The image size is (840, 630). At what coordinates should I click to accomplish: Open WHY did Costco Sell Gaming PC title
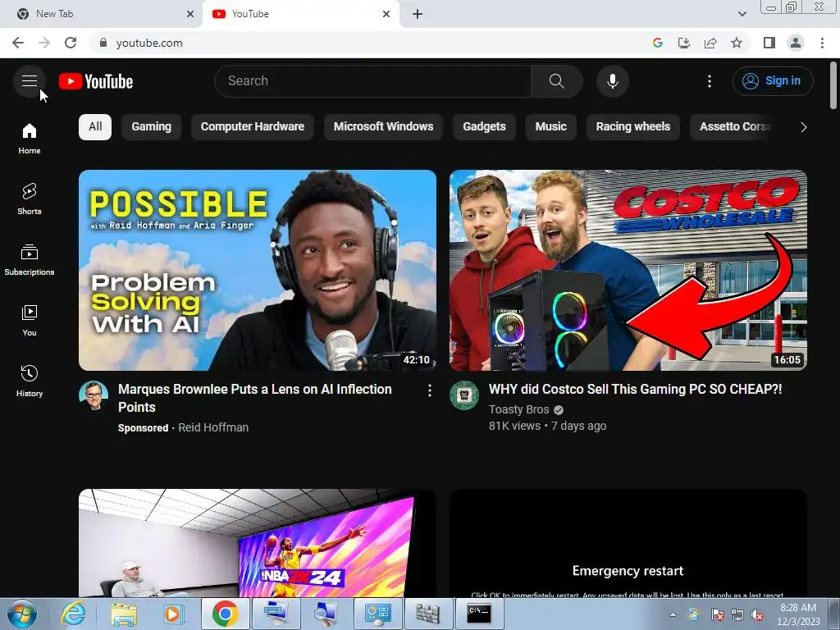coord(636,390)
